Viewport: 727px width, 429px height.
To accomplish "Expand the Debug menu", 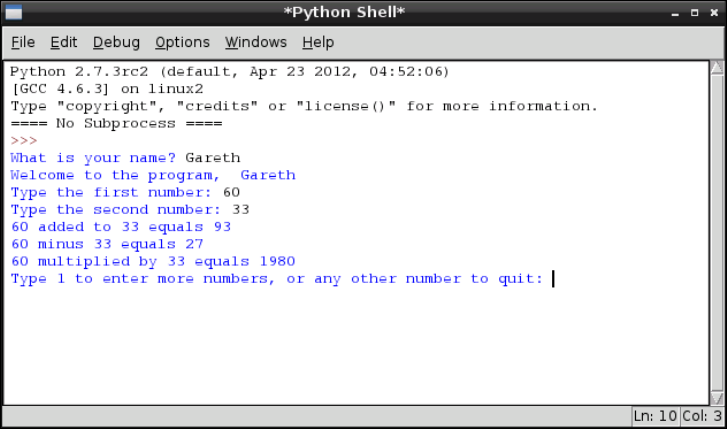I will (x=116, y=42).
